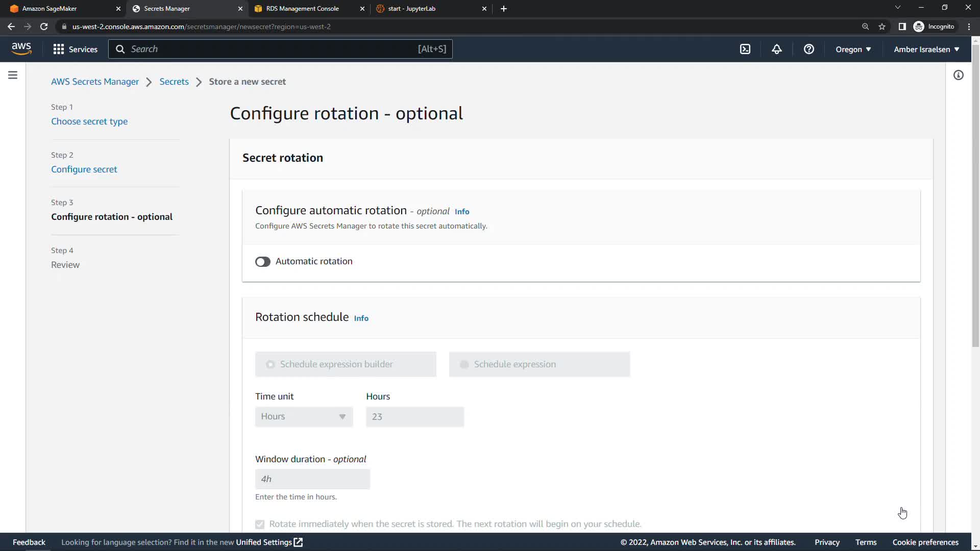Open the notifications bell
Screen dimensions: 980x551
click(x=776, y=49)
